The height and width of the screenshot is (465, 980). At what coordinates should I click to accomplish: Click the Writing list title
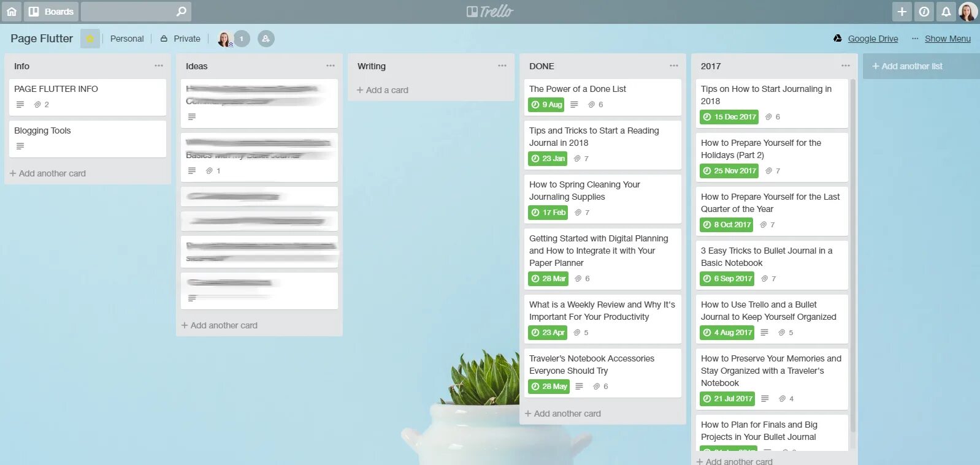pos(372,66)
